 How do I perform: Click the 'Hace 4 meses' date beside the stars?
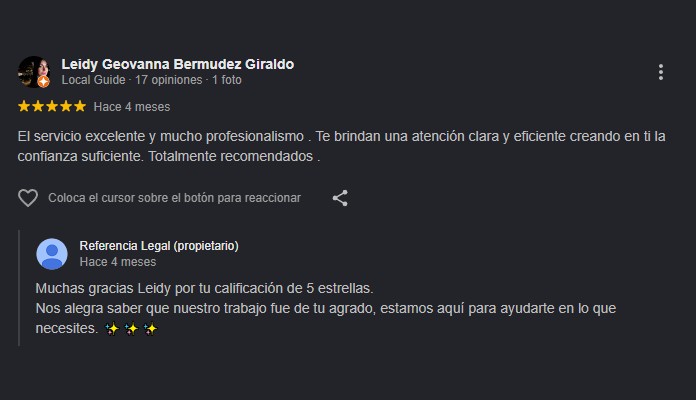pyautogui.click(x=132, y=107)
